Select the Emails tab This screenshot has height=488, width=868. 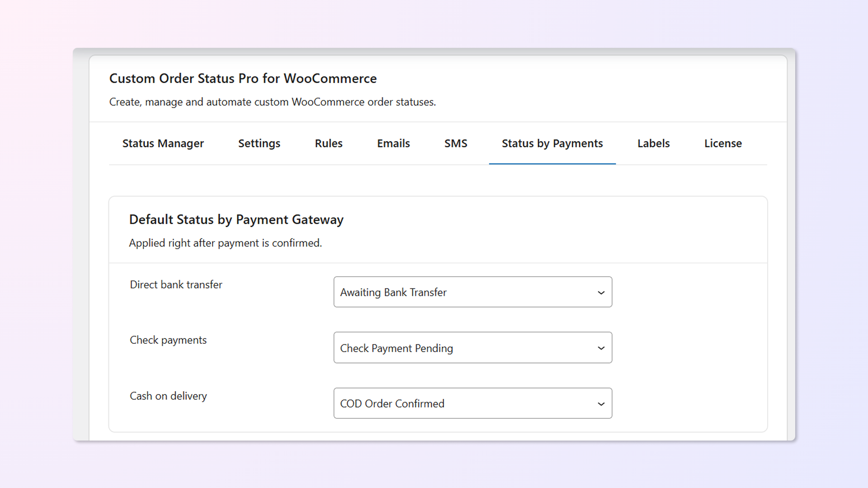pos(393,143)
